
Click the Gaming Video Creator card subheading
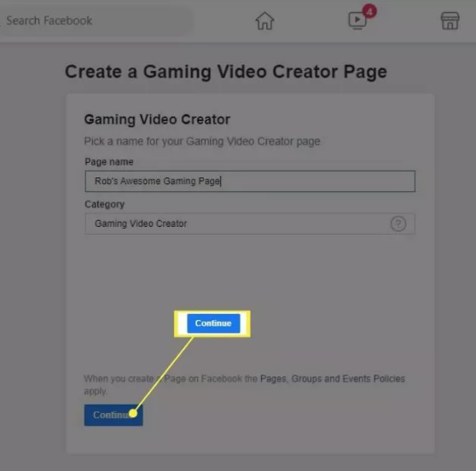pos(157,119)
